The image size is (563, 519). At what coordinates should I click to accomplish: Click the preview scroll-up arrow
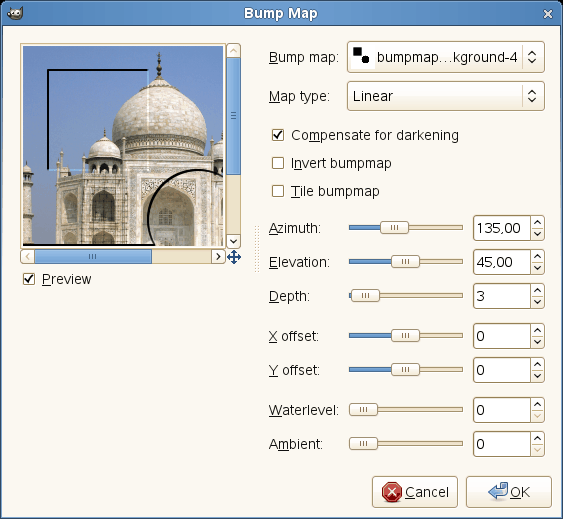(x=233, y=51)
